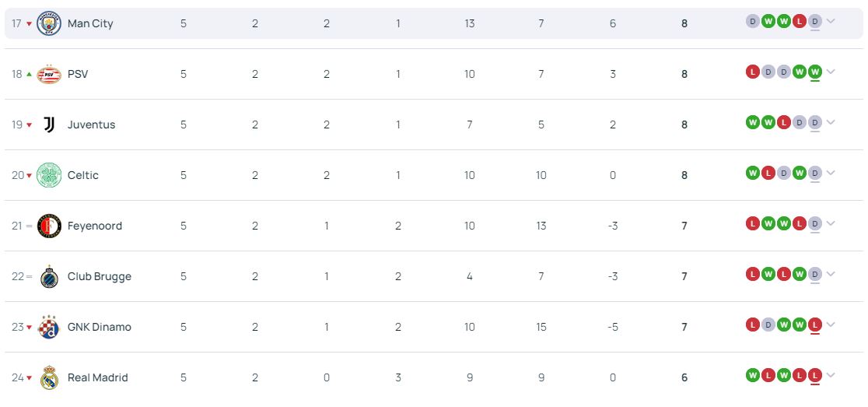Screen dimensions: 868x407
Task: Click Man City's first D result badge
Action: pos(752,22)
